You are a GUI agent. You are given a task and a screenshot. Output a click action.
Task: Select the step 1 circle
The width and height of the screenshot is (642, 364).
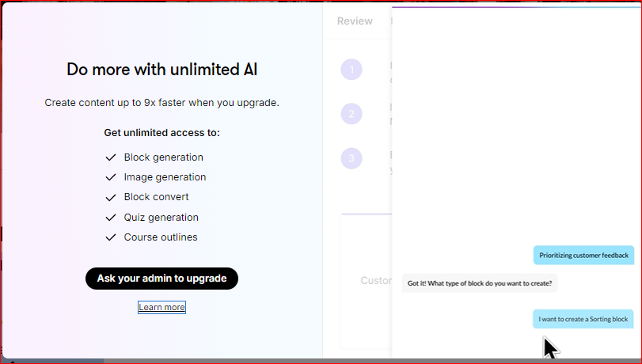coord(351,69)
